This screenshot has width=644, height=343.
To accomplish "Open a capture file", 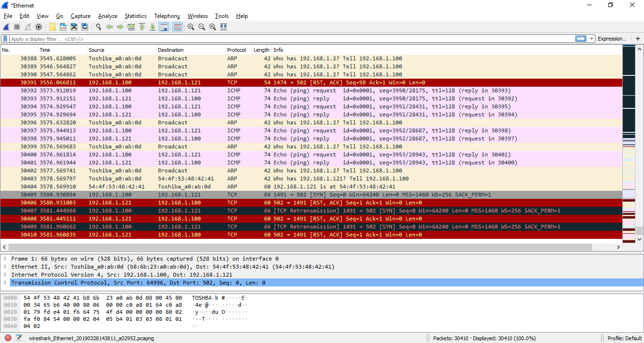I will [x=52, y=27].
